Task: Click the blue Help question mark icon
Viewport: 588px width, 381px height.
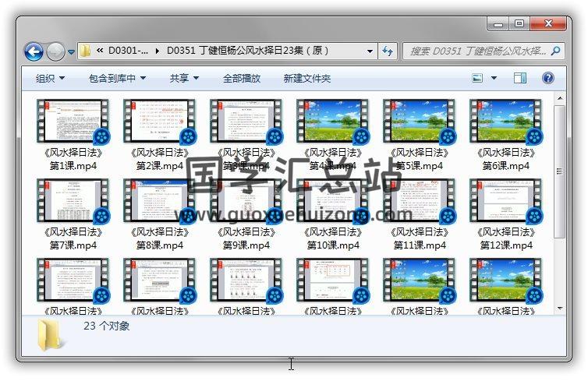Action: tap(548, 78)
